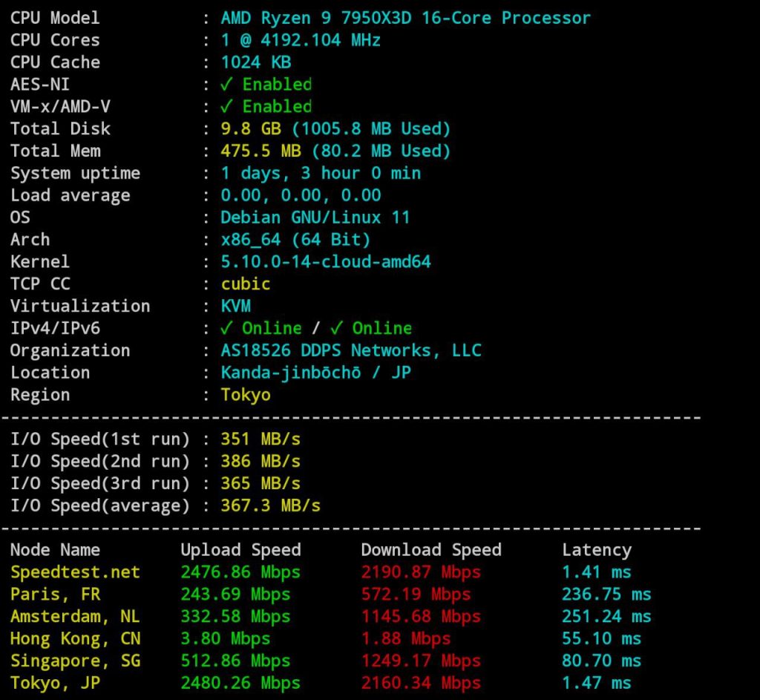Click the kernel version 5.10.0-14-cloud-amd64
This screenshot has width=760, height=700.
[x=326, y=262]
